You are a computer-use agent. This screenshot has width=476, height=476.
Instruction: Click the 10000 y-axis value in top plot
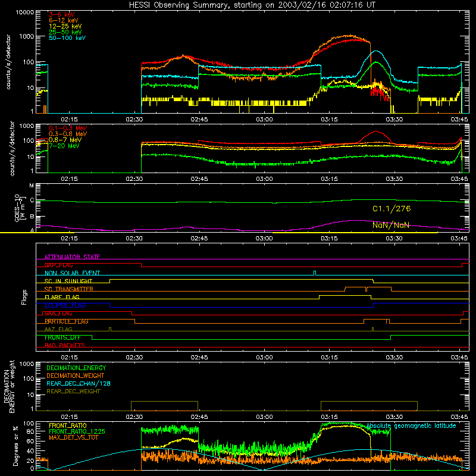point(25,12)
